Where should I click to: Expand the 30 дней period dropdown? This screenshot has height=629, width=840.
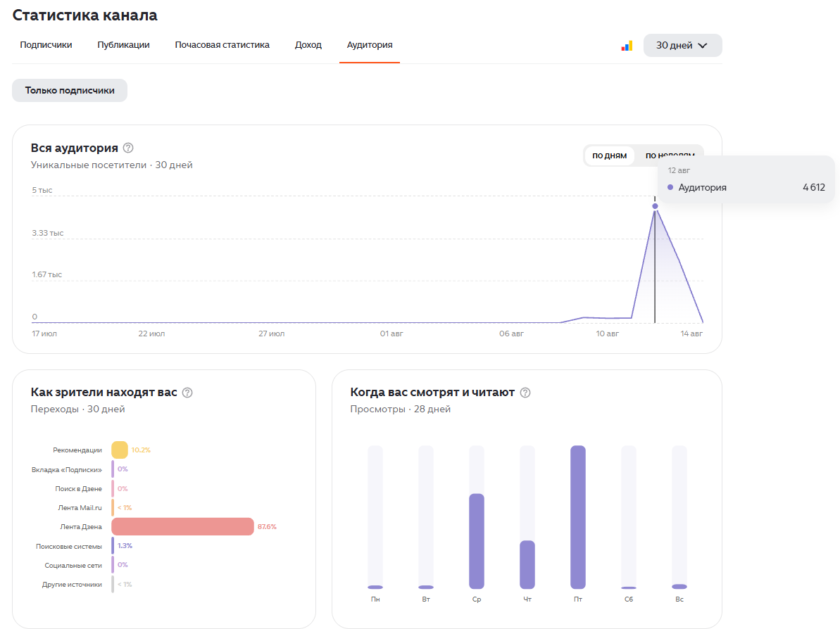point(682,46)
